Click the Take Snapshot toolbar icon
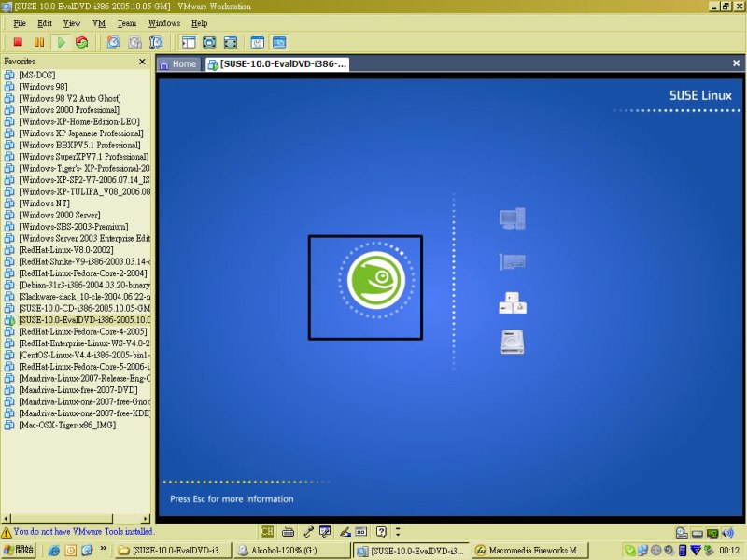 pyautogui.click(x=113, y=42)
